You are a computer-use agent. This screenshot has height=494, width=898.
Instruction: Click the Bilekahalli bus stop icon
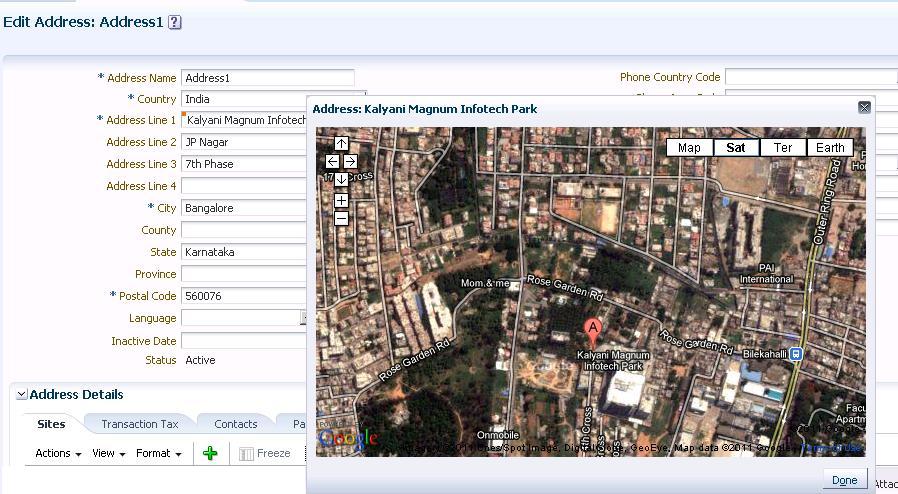tap(795, 354)
